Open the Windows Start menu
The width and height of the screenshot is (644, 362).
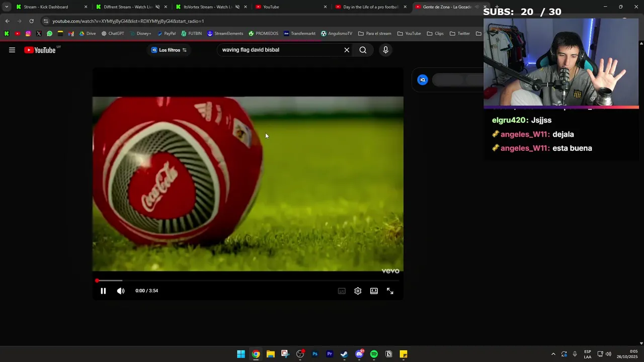point(241,354)
